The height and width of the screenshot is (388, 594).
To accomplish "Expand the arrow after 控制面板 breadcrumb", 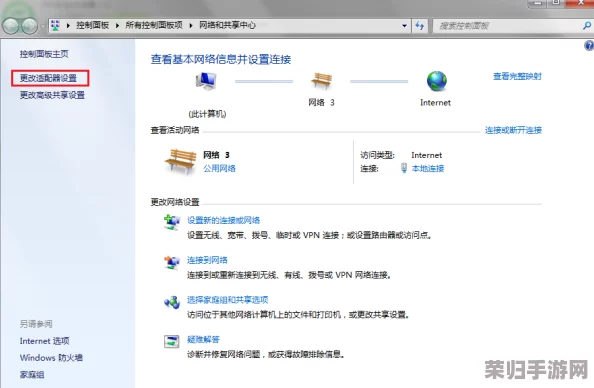I will pyautogui.click(x=117, y=25).
